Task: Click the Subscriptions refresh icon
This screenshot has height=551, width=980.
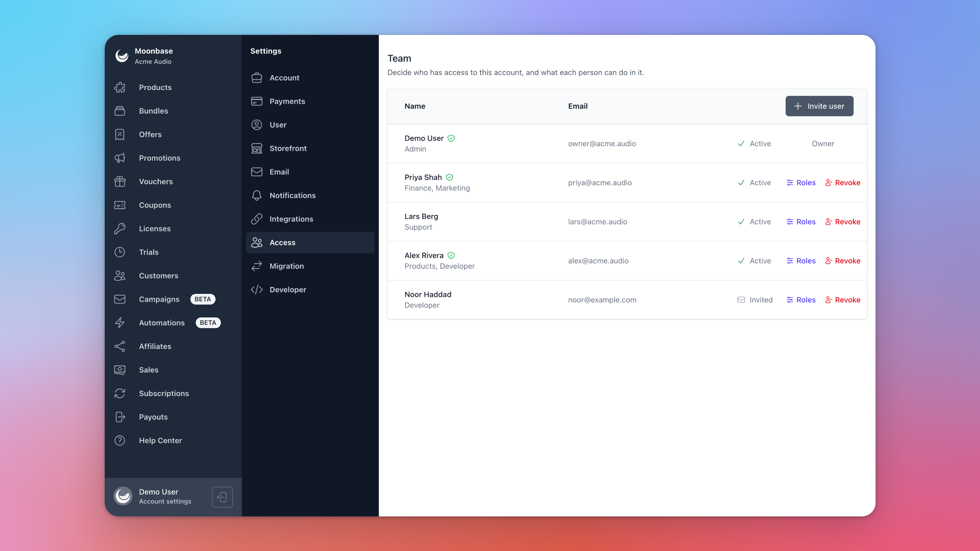Action: [120, 394]
